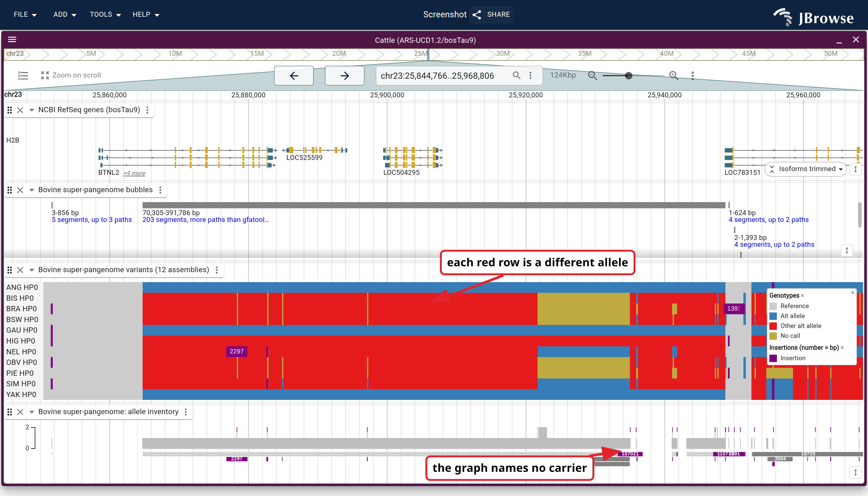This screenshot has width=868, height=496.
Task: Click the bubbles track vertical scrollbar
Action: click(860, 215)
